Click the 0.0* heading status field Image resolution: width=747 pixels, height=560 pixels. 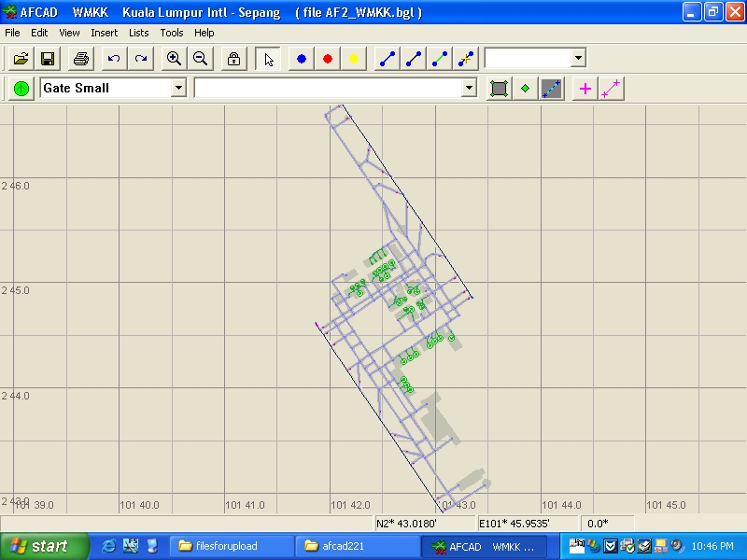click(607, 524)
